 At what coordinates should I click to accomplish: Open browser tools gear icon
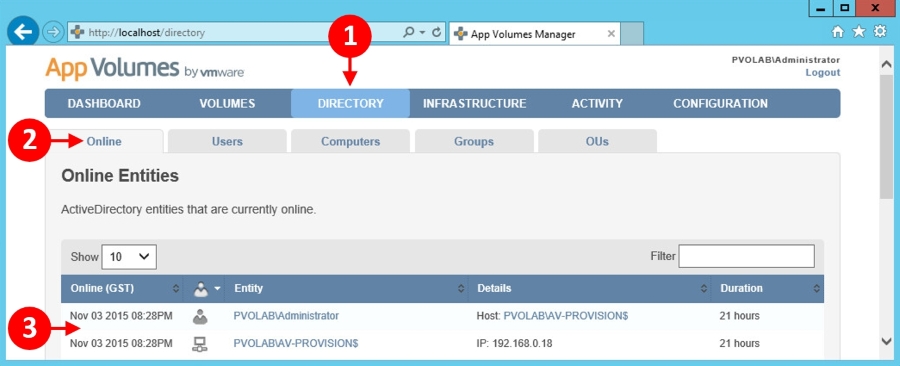(880, 32)
